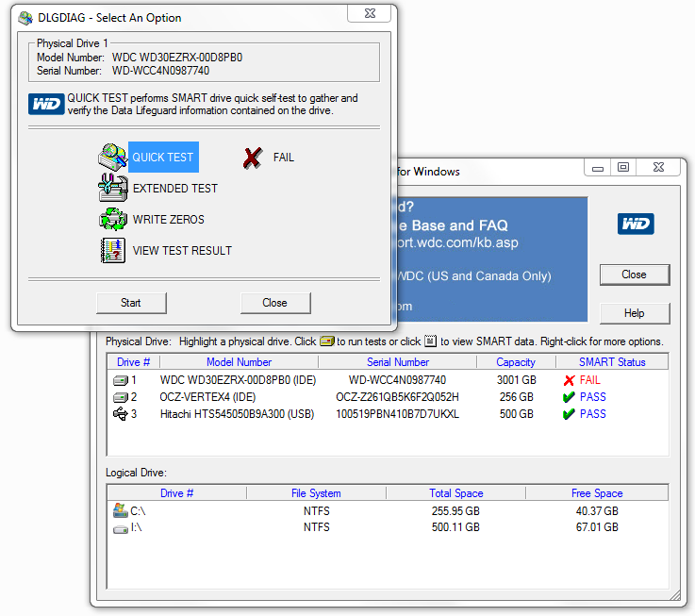Select Hitachi HTS545050B9A300 (USB) row
This screenshot has height=616, width=695.
[388, 414]
